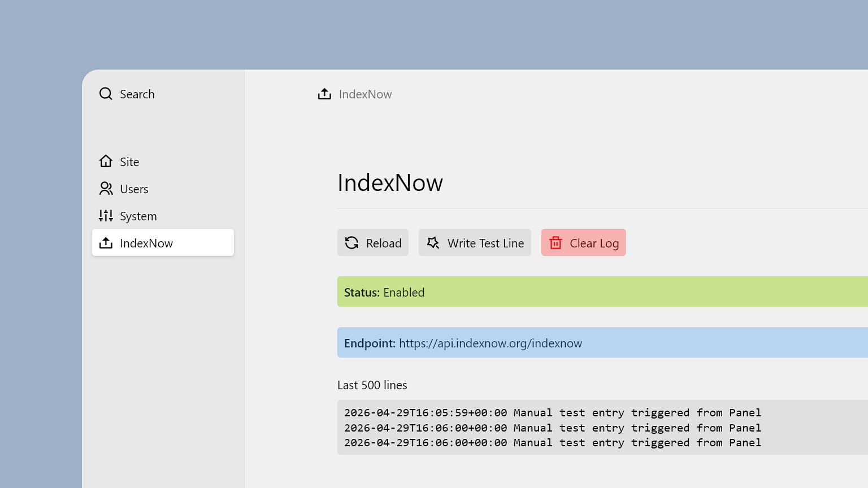Select the Site menu label

[x=129, y=162]
